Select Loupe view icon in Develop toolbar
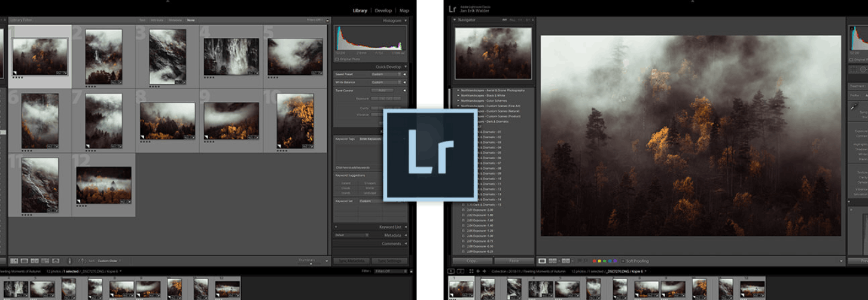The height and width of the screenshot is (300, 868). [x=543, y=261]
